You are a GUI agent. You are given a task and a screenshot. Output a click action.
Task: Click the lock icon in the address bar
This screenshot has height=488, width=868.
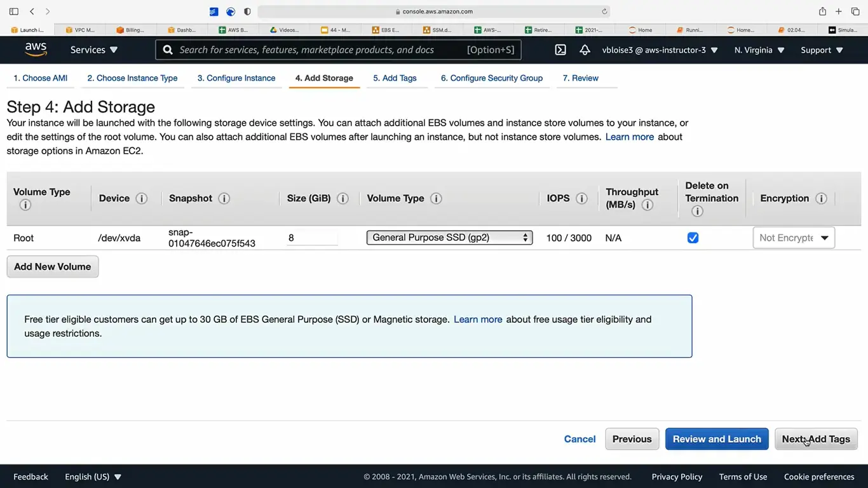(x=398, y=11)
